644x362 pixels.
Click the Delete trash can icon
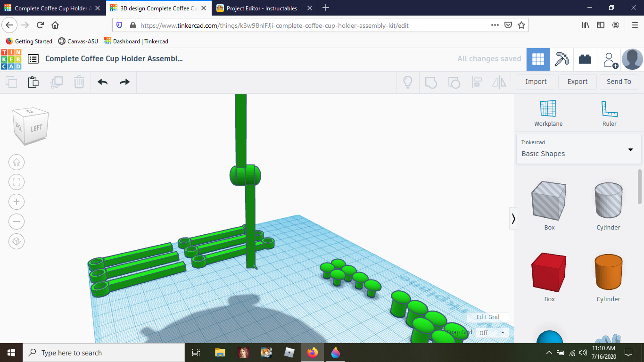pos(79,82)
